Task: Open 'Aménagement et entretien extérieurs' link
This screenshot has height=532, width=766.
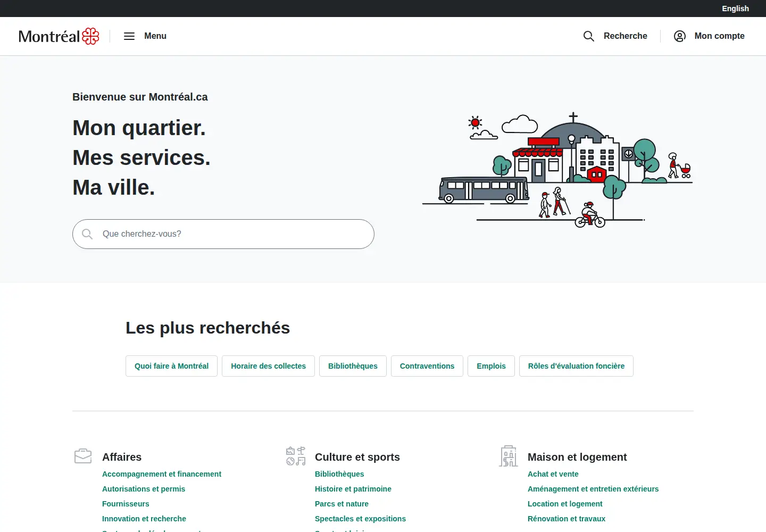Action: point(593,489)
